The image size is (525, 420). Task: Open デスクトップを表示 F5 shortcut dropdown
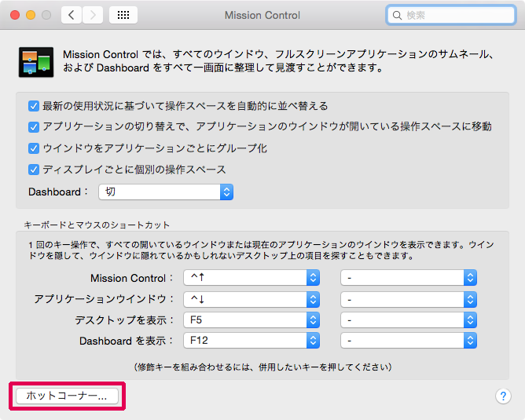251,320
